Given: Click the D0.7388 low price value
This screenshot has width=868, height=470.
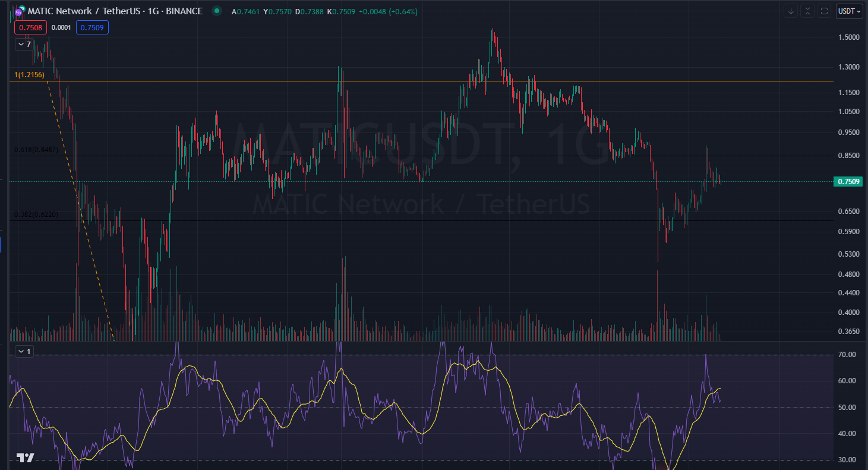Looking at the screenshot, I should click(x=309, y=11).
